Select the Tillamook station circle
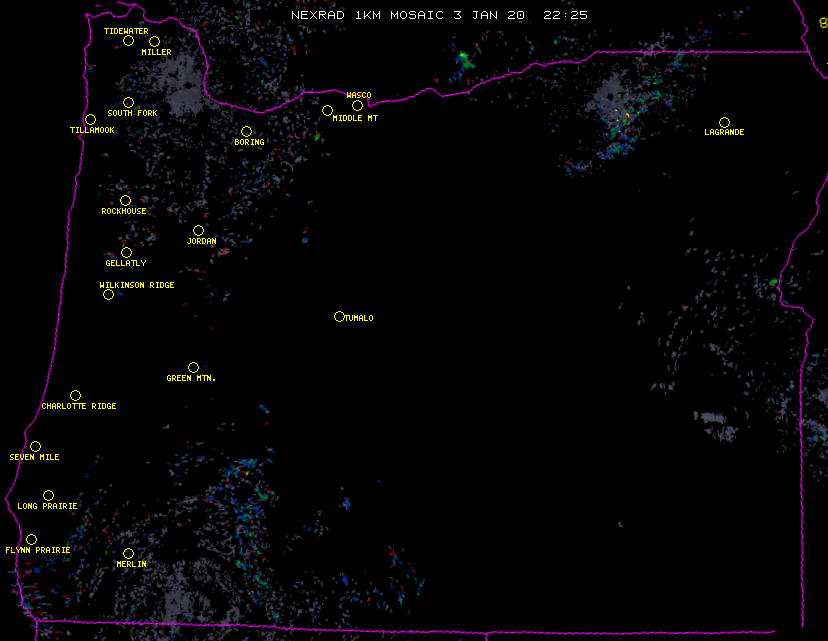 90,120
